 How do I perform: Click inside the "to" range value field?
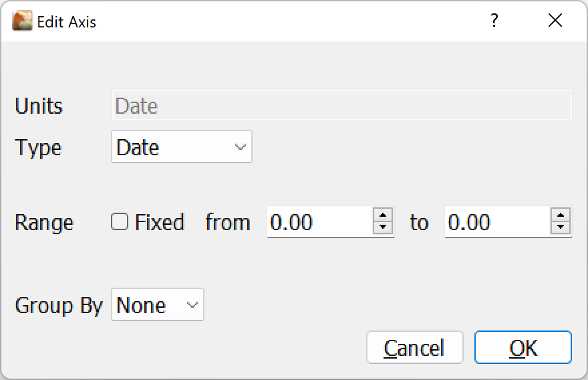[496, 222]
